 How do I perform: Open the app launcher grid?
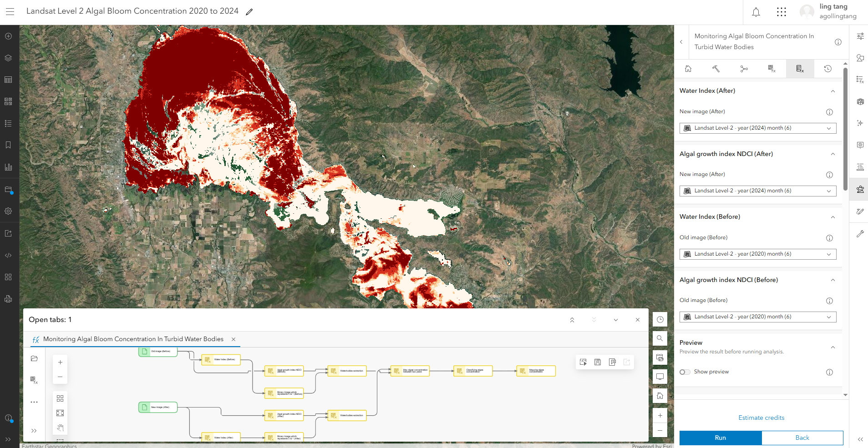782,12
